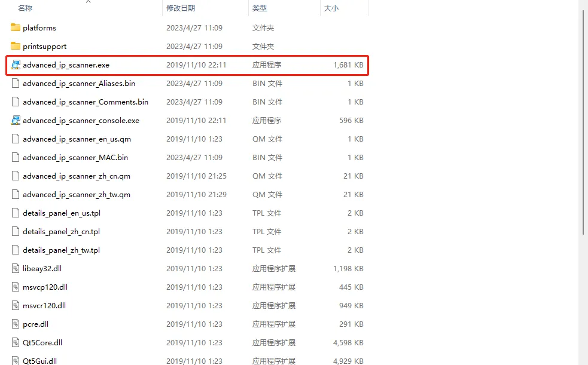Click the Qt5Core.dll file icon
The height and width of the screenshot is (365, 588).
coord(16,342)
